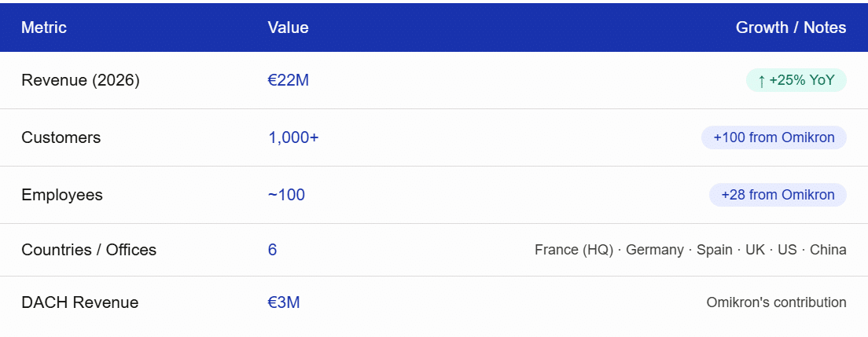Click the +28 from Omikron badge
Screen dimensions: 868x337
pos(778,196)
